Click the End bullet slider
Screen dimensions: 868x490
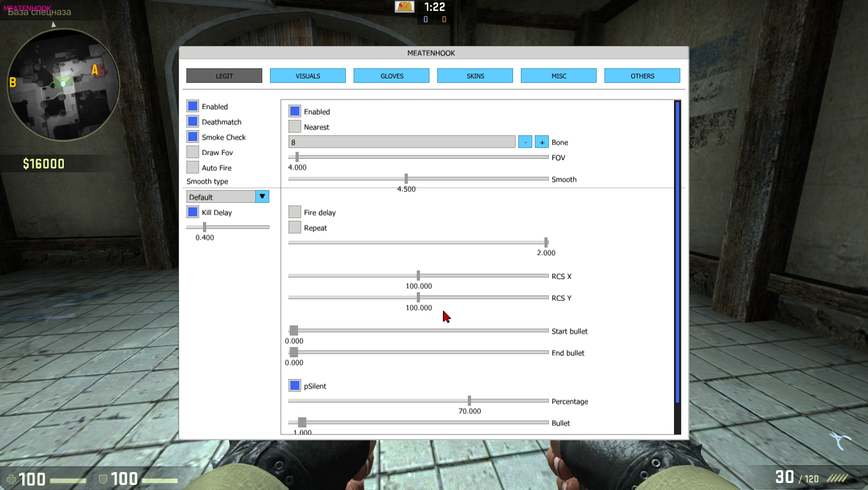pos(419,352)
